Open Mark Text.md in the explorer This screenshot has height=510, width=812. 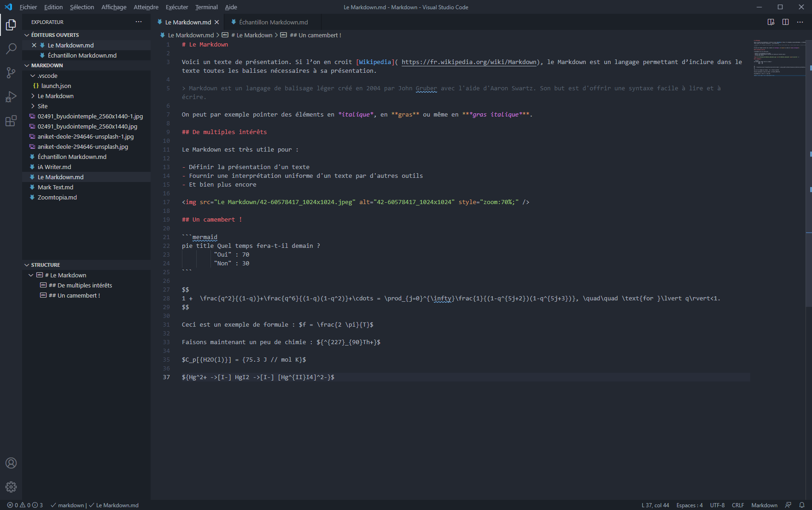(55, 187)
